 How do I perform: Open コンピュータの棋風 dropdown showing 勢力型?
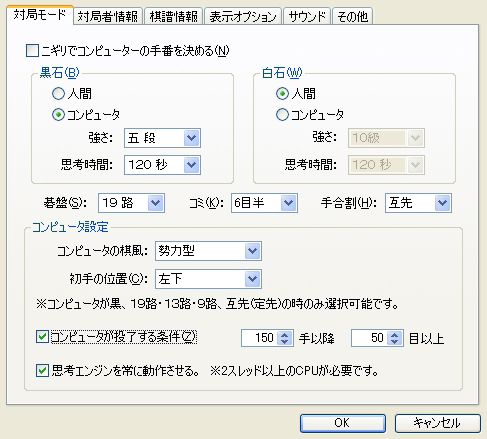tap(208, 251)
